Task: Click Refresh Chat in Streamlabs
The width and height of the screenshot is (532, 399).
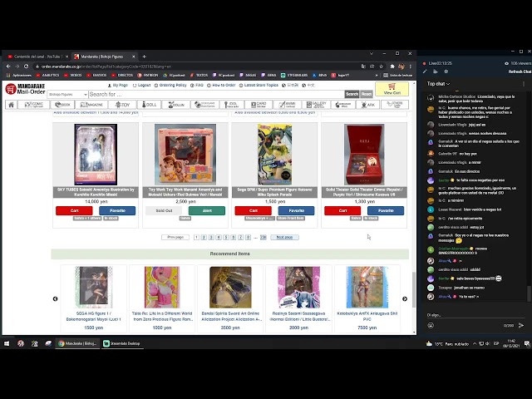Action: (520, 71)
